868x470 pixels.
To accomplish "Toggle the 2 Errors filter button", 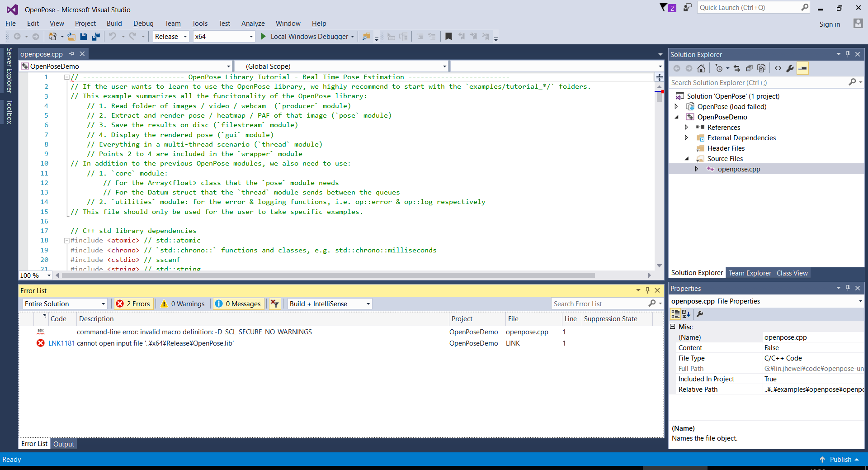I will pyautogui.click(x=133, y=304).
